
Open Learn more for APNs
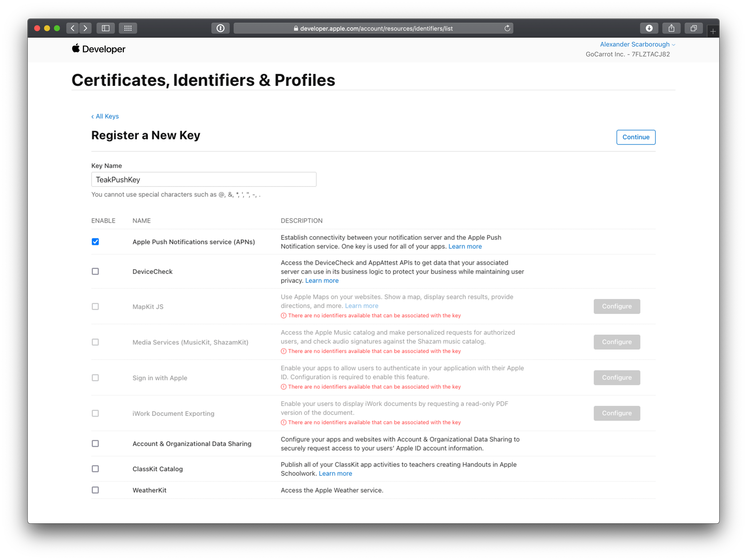465,246
